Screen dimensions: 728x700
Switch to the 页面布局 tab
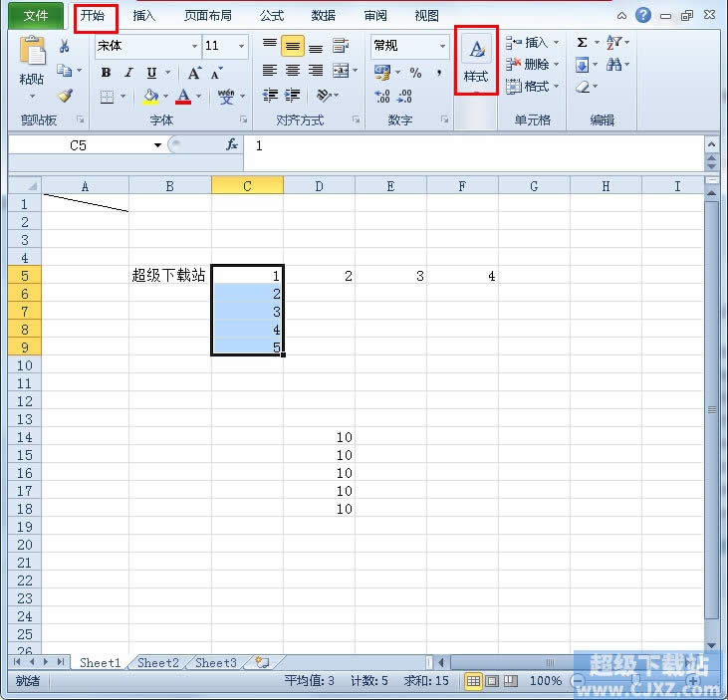pyautogui.click(x=208, y=16)
